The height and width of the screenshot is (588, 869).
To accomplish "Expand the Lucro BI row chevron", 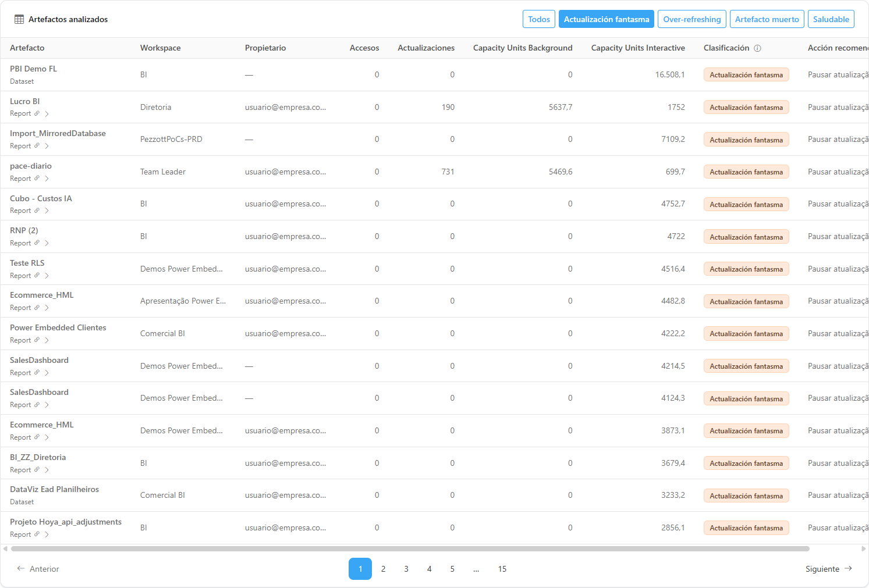I will pyautogui.click(x=47, y=114).
